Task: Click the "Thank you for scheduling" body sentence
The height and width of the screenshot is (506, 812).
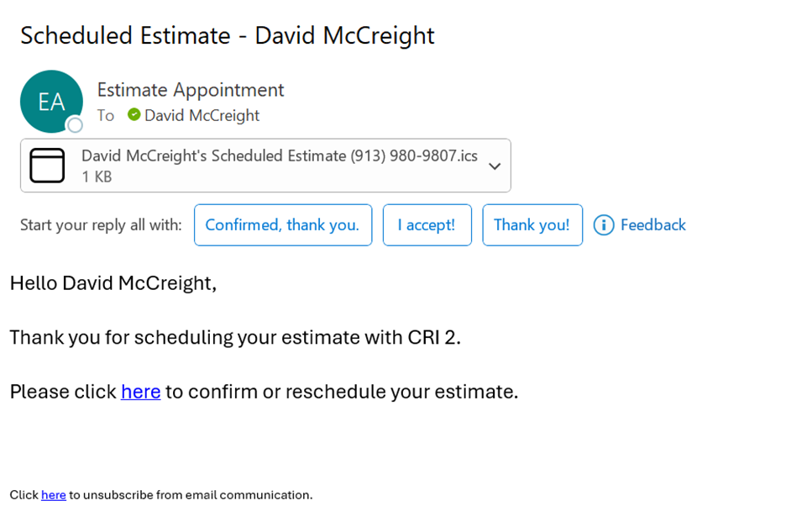Action: click(x=235, y=338)
